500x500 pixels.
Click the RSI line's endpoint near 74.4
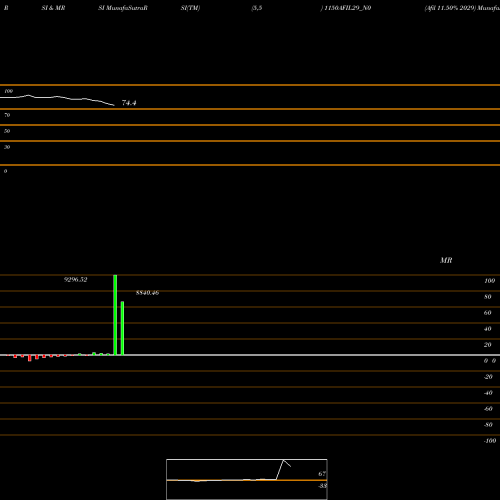coord(114,105)
